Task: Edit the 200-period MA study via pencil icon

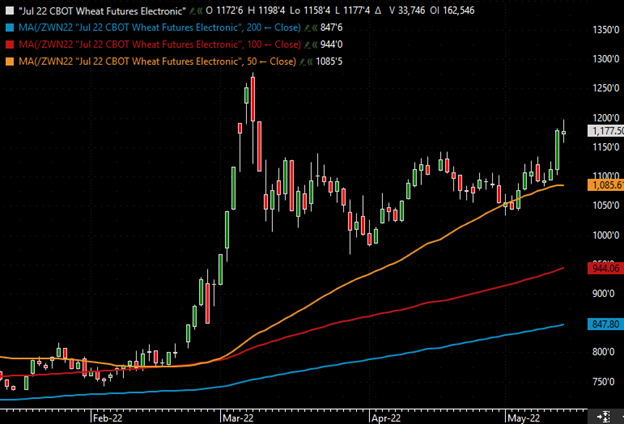Action: pyautogui.click(x=306, y=28)
